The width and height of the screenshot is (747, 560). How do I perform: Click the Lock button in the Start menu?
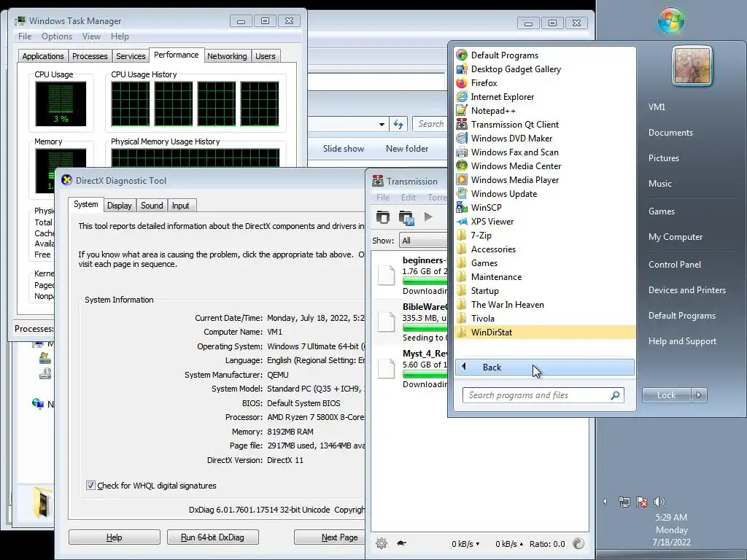pyautogui.click(x=667, y=394)
